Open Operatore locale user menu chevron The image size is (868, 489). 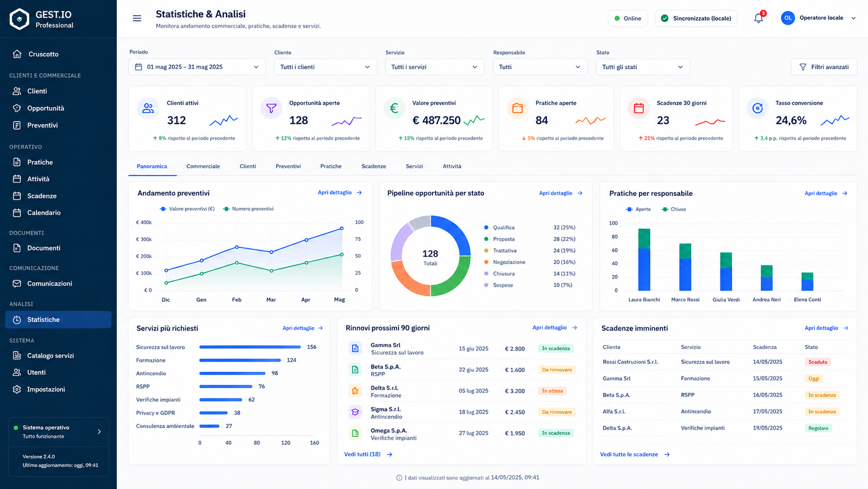coord(853,18)
